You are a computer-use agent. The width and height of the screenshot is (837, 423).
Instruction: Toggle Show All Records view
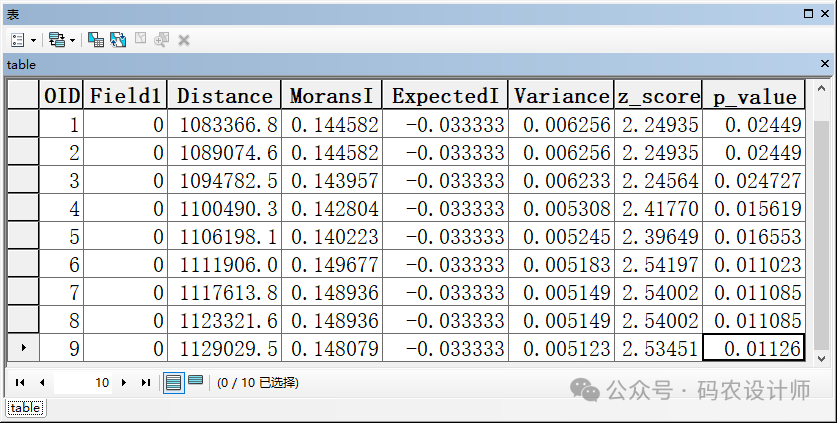coord(173,382)
